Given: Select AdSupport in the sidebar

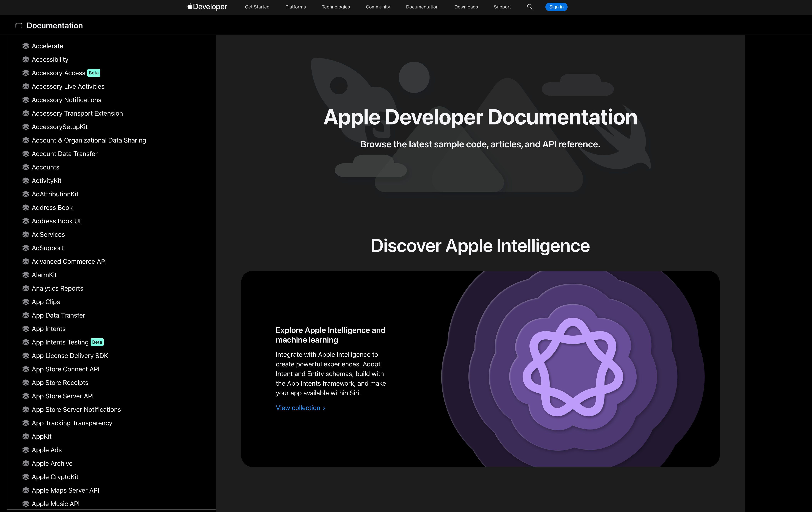Looking at the screenshot, I should pos(48,248).
